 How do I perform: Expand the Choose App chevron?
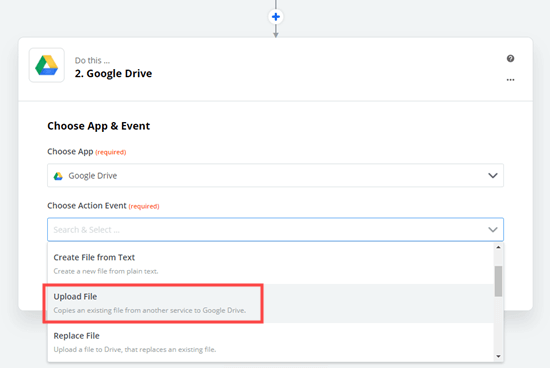pos(493,175)
